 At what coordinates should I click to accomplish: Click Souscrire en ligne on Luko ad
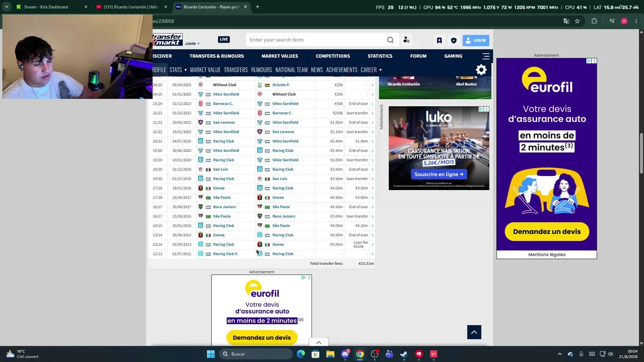click(x=439, y=174)
